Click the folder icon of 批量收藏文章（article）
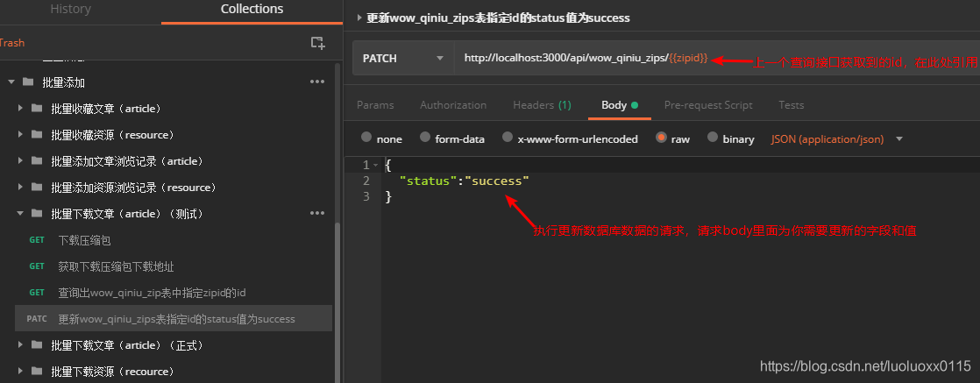The image size is (980, 383). 37,108
